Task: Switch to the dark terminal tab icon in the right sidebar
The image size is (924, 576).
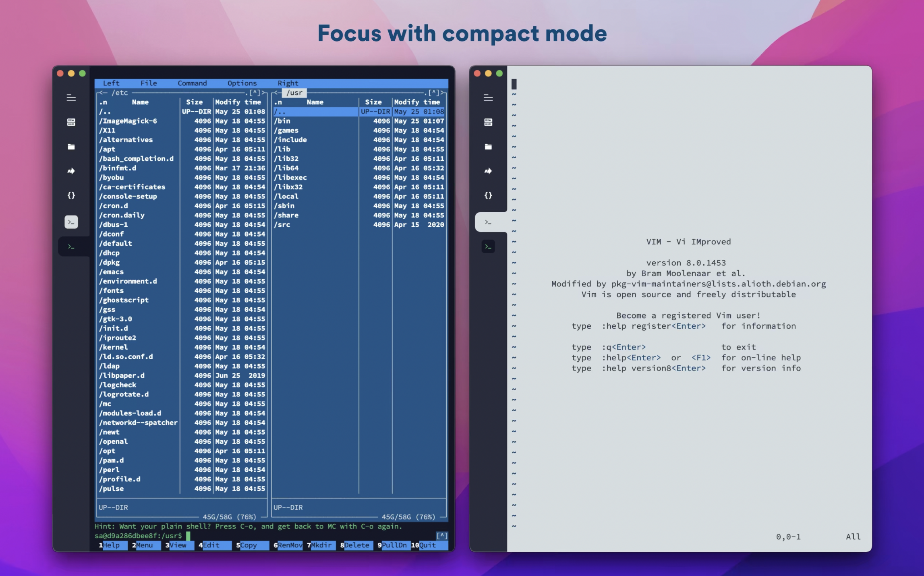Action: [x=488, y=247]
